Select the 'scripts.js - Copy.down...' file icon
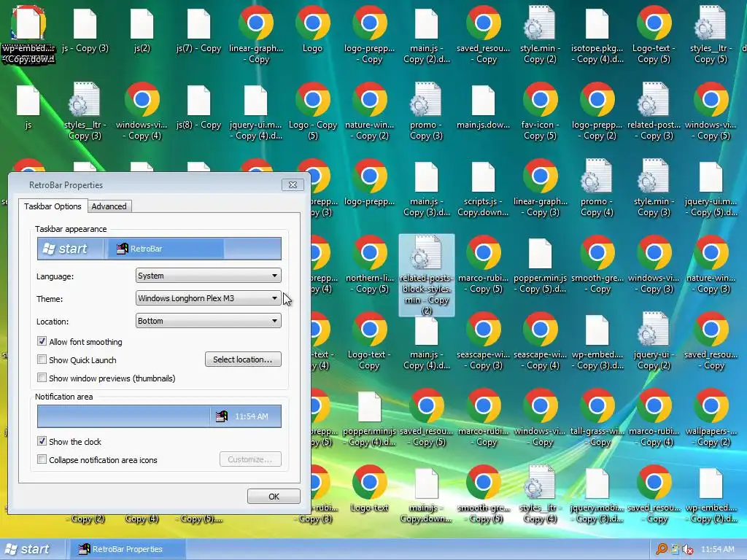747x560 pixels. click(483, 176)
